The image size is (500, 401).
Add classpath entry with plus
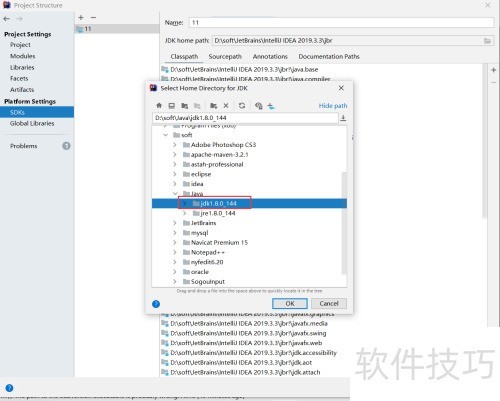(x=493, y=70)
